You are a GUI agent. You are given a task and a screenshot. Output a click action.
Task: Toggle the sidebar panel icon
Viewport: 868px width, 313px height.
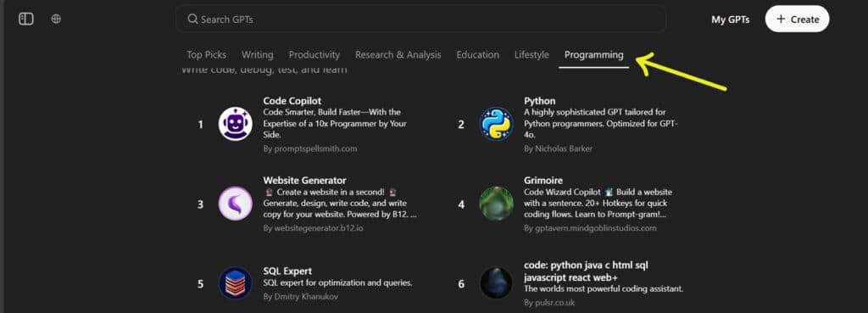(x=26, y=19)
